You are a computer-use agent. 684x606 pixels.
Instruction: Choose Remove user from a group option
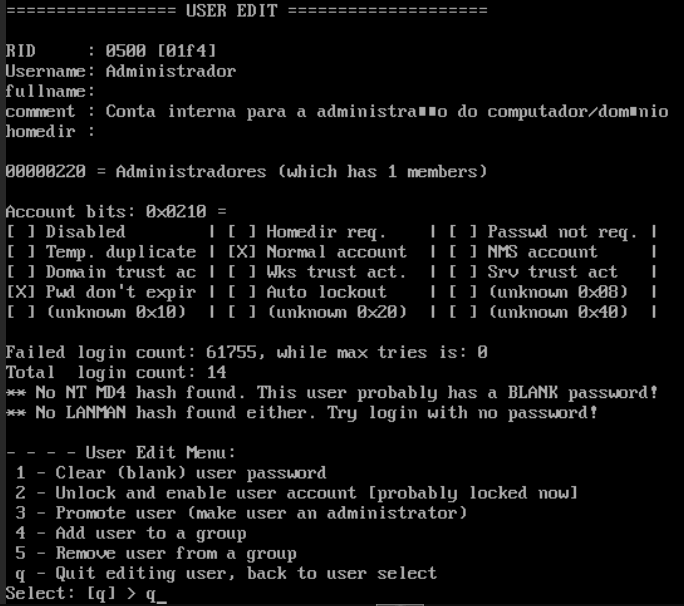point(155,553)
